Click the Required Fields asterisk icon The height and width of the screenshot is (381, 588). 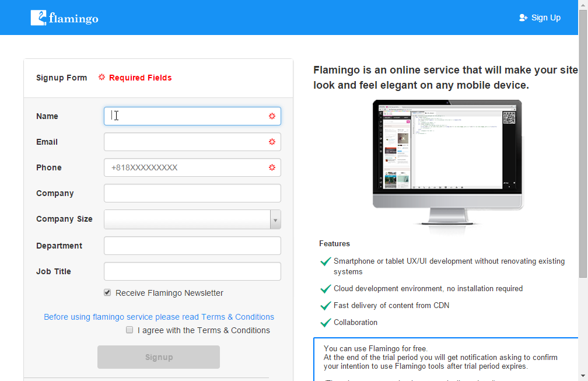(x=101, y=77)
